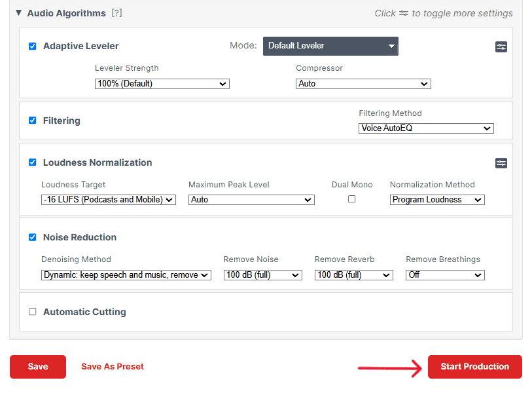Screen dimensions: 532x395
Task: Click the red Save button
Action: 38,366
